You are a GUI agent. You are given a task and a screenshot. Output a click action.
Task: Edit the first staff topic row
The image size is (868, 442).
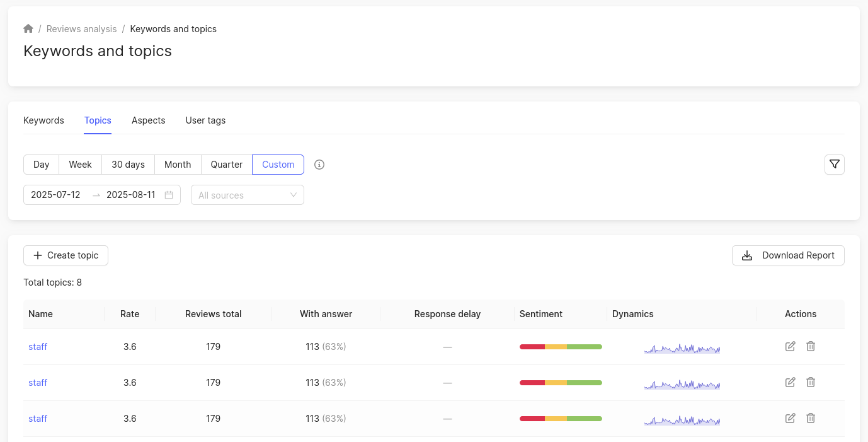(790, 346)
